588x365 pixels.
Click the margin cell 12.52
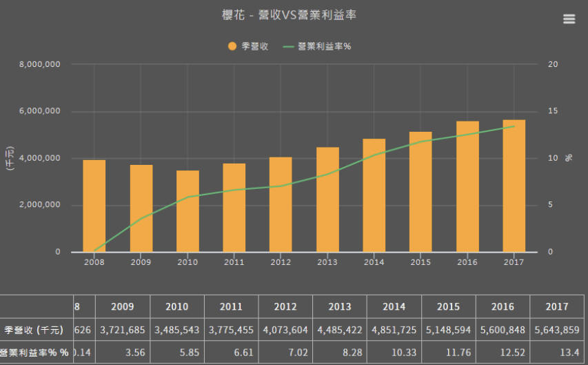503,352
